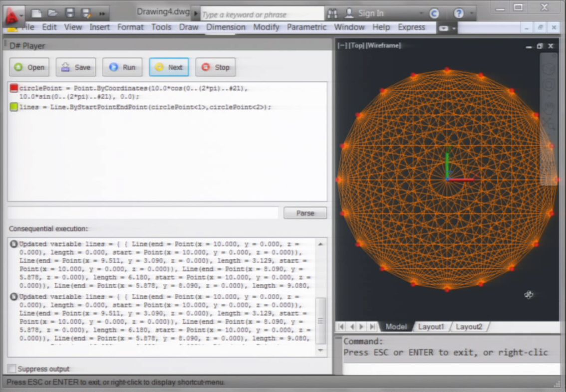Viewport: 566px width, 392px height.
Task: Click the binoculars search icon
Action: (x=332, y=13)
